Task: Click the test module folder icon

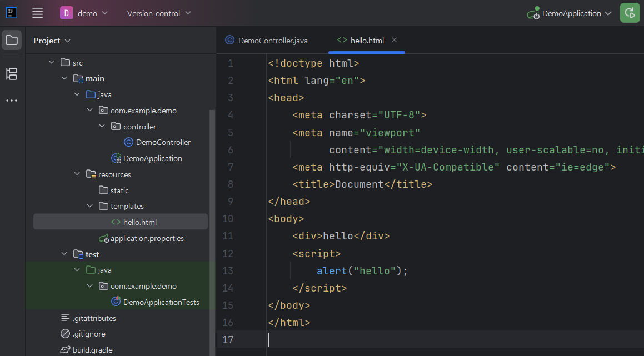Action: pyautogui.click(x=78, y=254)
